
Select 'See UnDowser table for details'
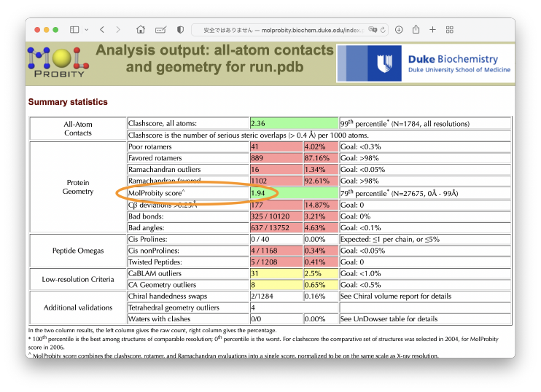pyautogui.click(x=389, y=318)
